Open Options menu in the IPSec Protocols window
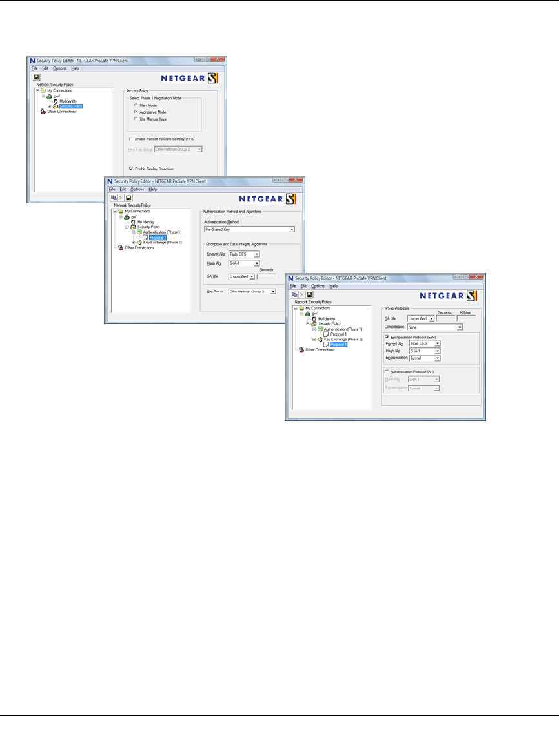559x756 pixels. 318,286
